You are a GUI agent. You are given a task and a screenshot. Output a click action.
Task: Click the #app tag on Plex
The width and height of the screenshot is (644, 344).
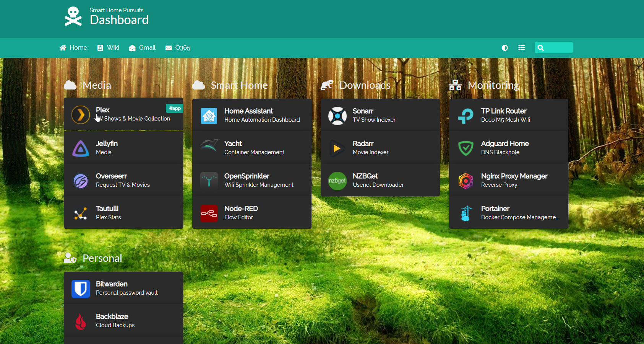(x=175, y=108)
